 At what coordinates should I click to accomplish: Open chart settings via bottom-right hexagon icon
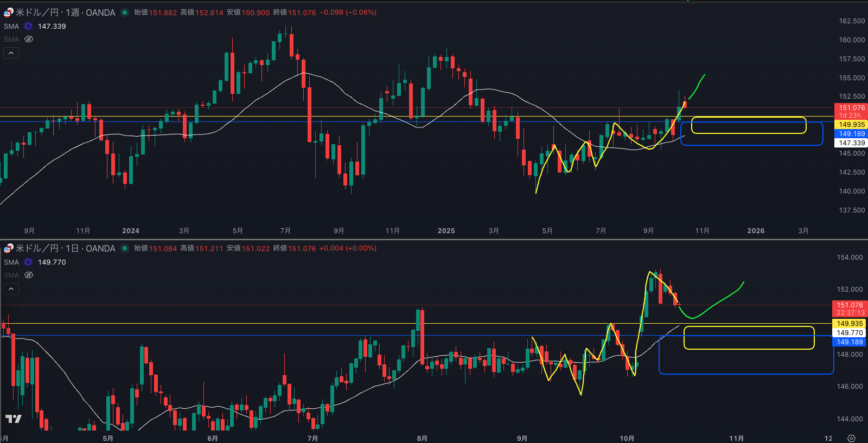click(851, 438)
